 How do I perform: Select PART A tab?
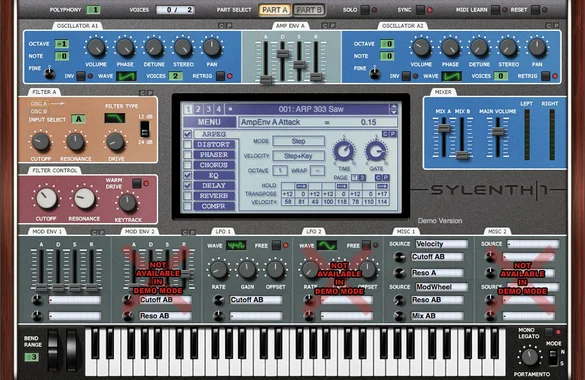(275, 10)
